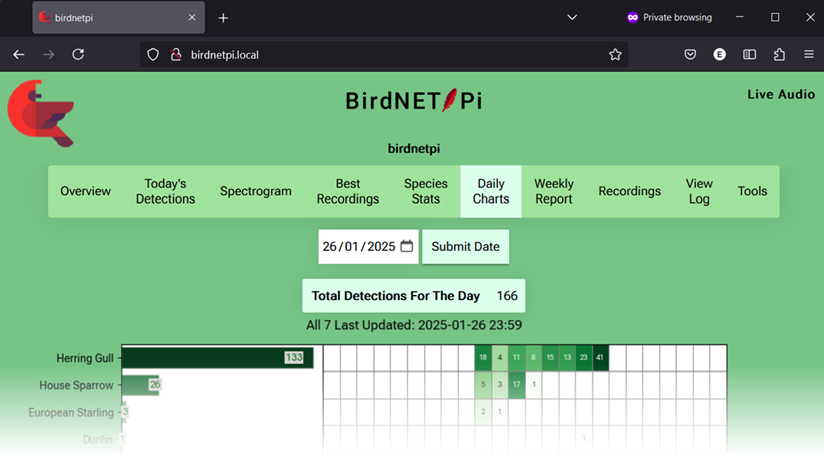Open the new tab plus button
824x456 pixels.
[x=223, y=18]
